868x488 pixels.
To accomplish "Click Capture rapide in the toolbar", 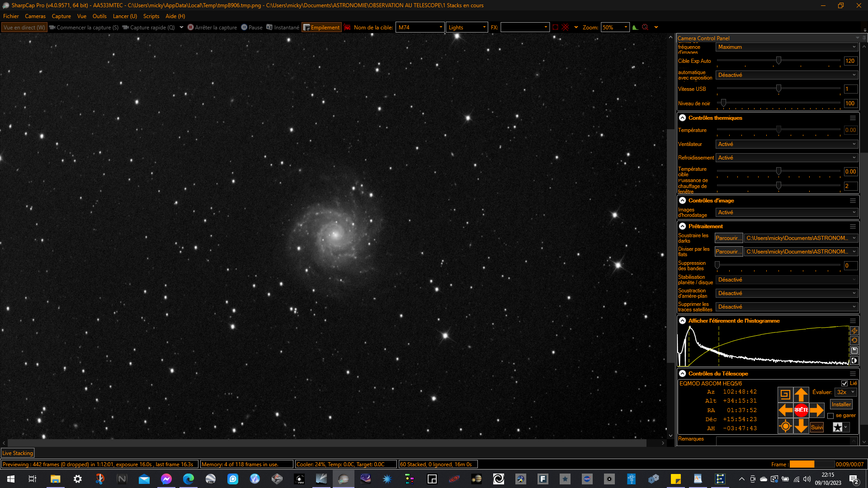I will [x=148, y=28].
